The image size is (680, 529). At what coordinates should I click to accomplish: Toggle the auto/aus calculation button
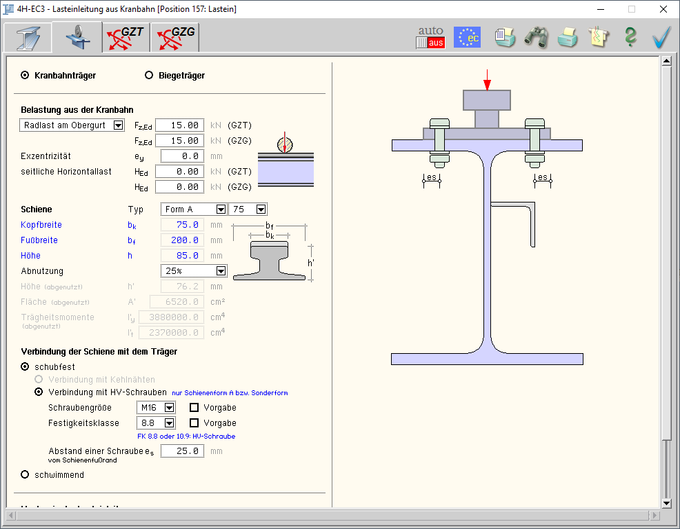(x=430, y=37)
